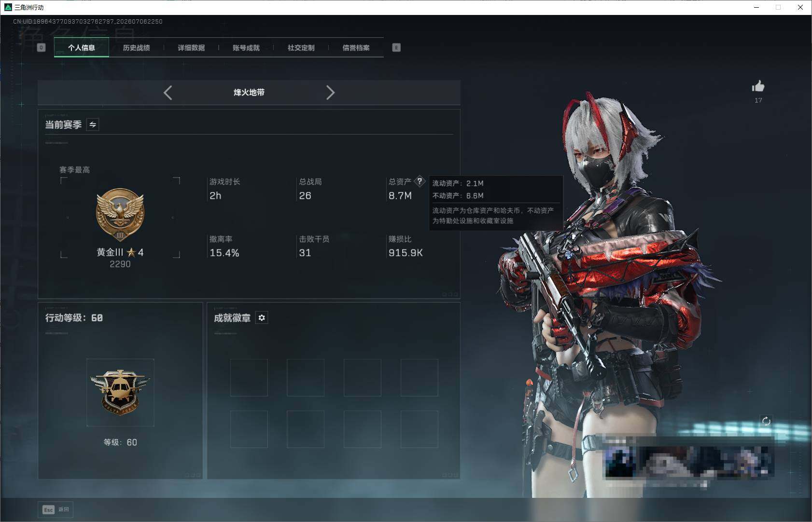Click the Delta Force app icon in title bar
This screenshot has width=812, height=522.
(8, 7)
